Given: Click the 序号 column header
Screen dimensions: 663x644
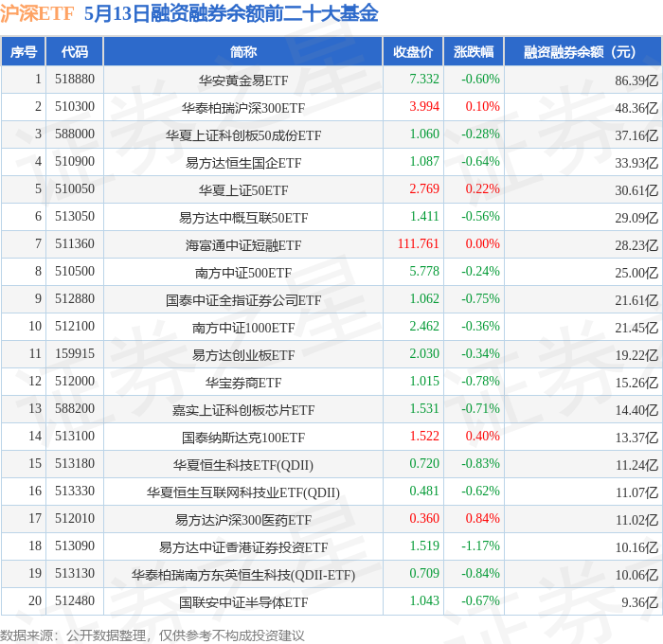Looking at the screenshot, I should click(24, 51).
